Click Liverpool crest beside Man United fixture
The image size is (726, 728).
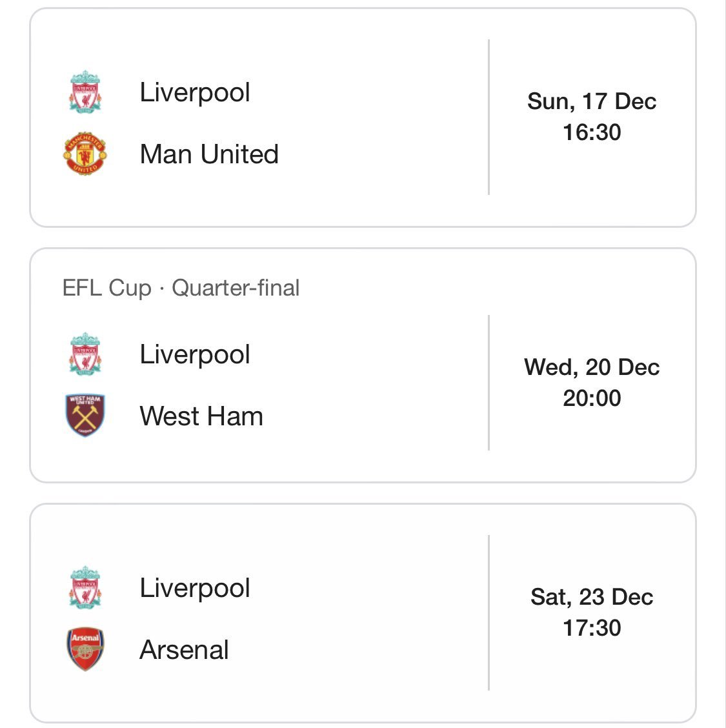(85, 92)
